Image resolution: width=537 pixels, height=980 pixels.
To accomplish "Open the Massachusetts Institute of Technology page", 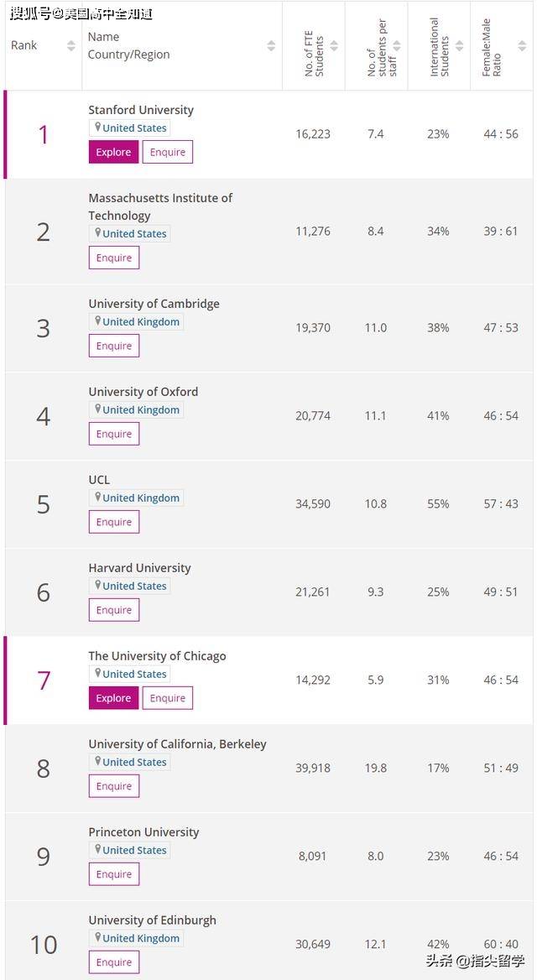I will click(x=159, y=206).
